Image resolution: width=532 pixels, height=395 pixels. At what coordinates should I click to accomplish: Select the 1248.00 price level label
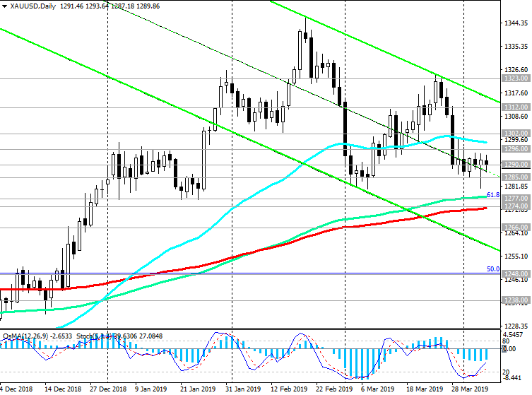516,274
